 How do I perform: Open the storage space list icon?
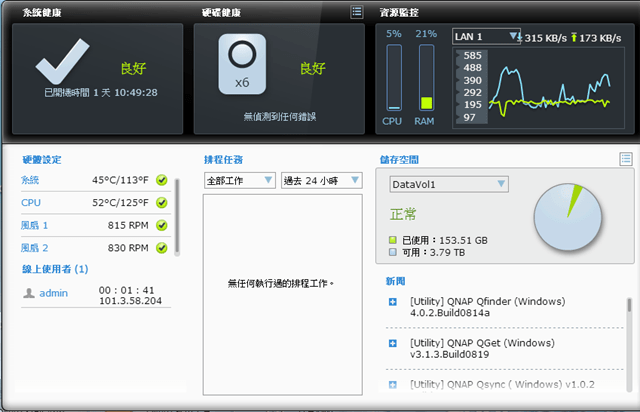point(626,159)
